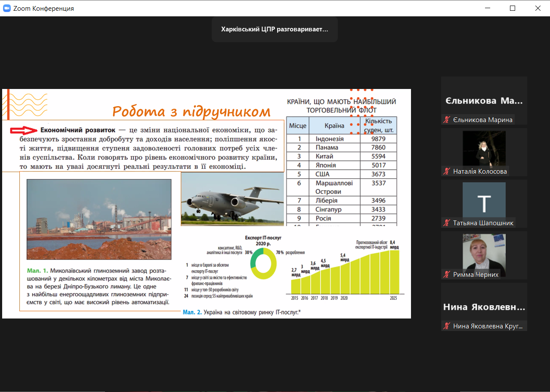The height and width of the screenshot is (392, 550).
Task: Click the '9879' ship count cell
Action: 378,139
